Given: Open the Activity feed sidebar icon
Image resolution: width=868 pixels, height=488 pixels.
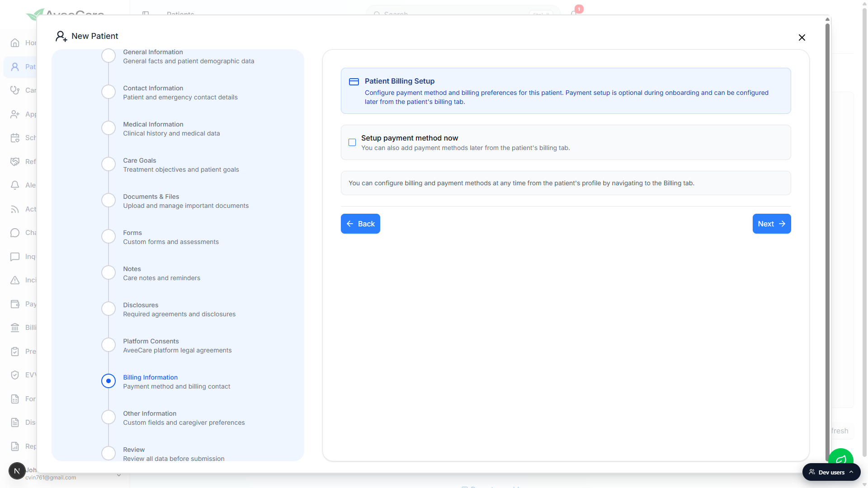Looking at the screenshot, I should coord(15,209).
